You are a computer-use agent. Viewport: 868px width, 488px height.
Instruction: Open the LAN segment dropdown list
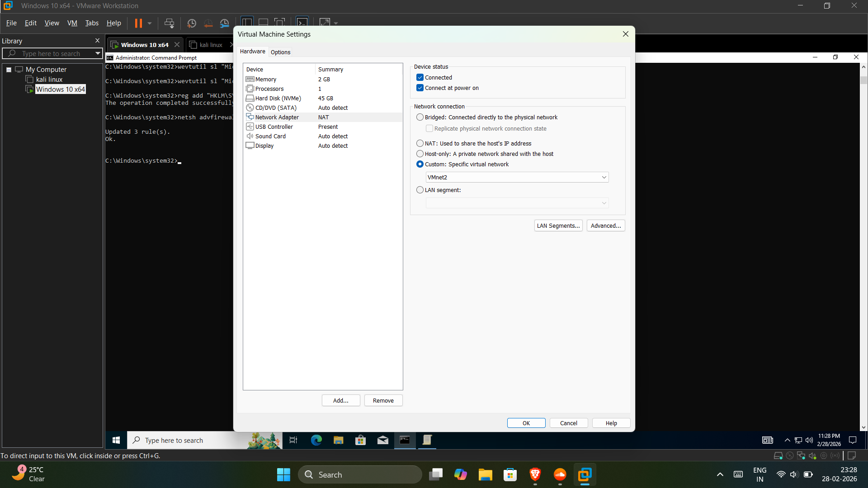tap(517, 203)
